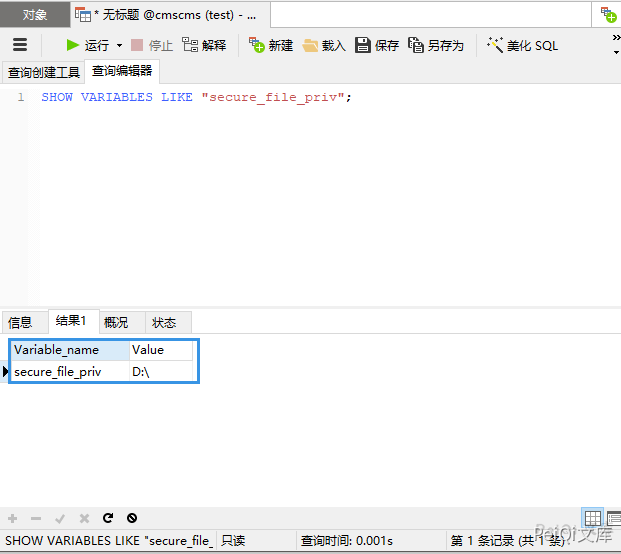
Task: Click the refresh icon below results
Action: click(108, 518)
